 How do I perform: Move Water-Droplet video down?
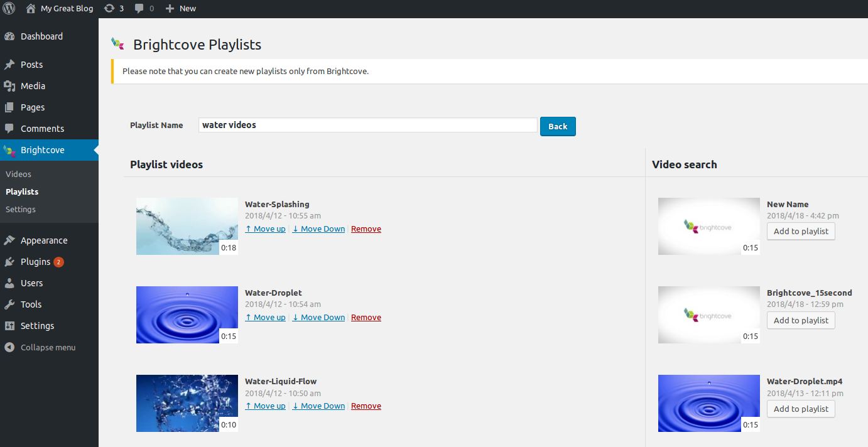[318, 318]
